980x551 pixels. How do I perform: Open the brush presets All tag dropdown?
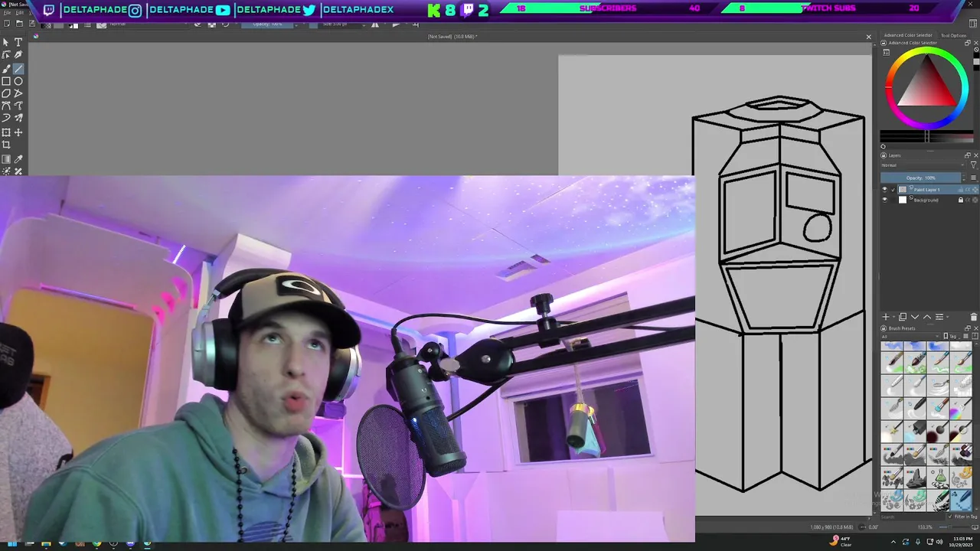pos(910,336)
